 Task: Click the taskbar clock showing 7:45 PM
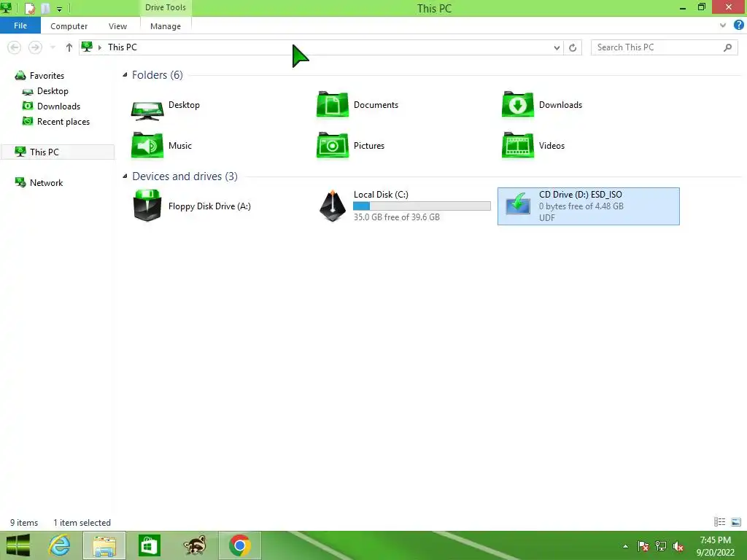click(715, 540)
